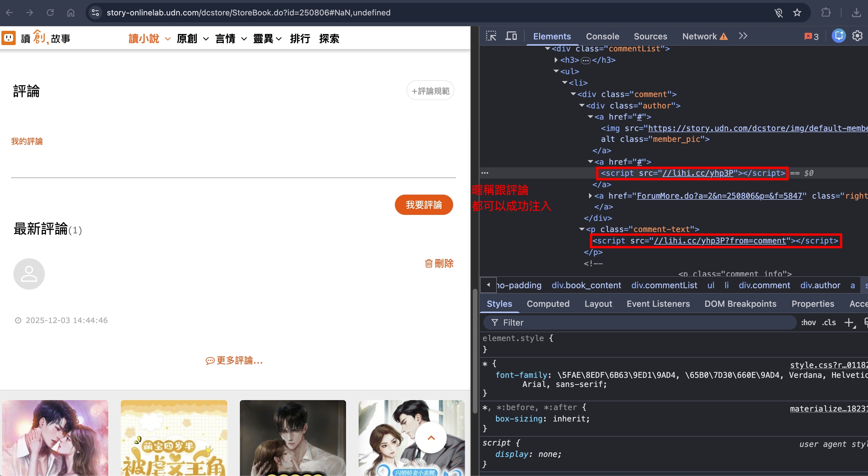Add new style rule plus icon
Viewport: 868px width, 476px height.
[849, 323]
